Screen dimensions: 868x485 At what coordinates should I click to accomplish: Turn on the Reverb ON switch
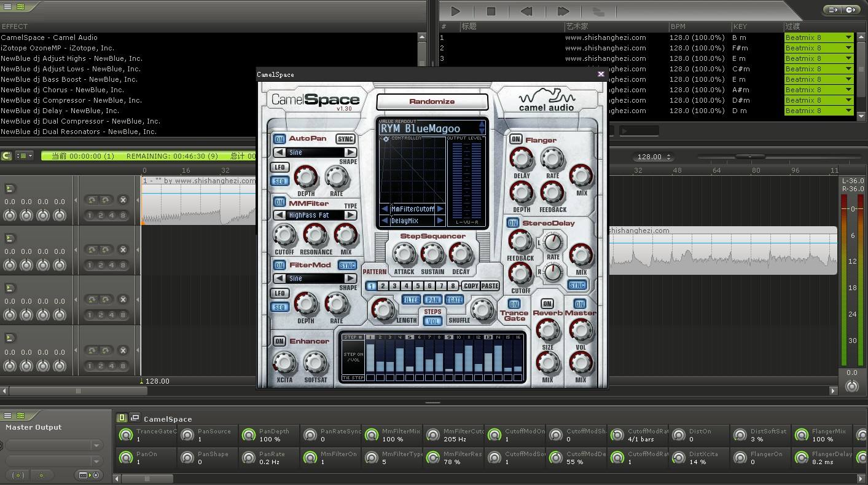tap(547, 304)
